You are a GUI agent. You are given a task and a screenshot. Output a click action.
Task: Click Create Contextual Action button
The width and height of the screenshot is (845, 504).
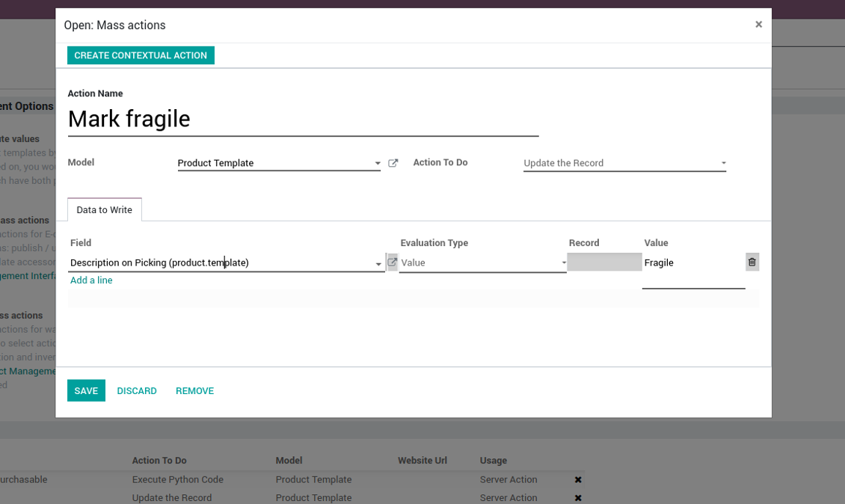point(141,55)
